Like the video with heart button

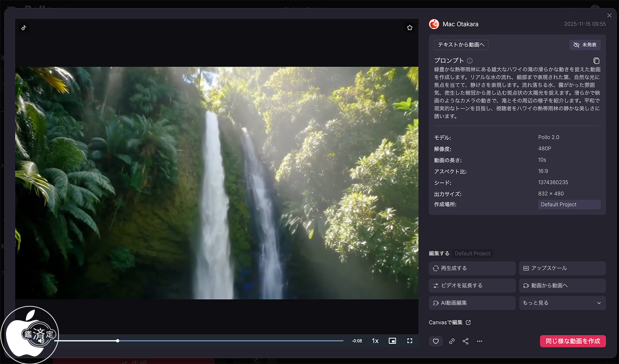point(436,341)
